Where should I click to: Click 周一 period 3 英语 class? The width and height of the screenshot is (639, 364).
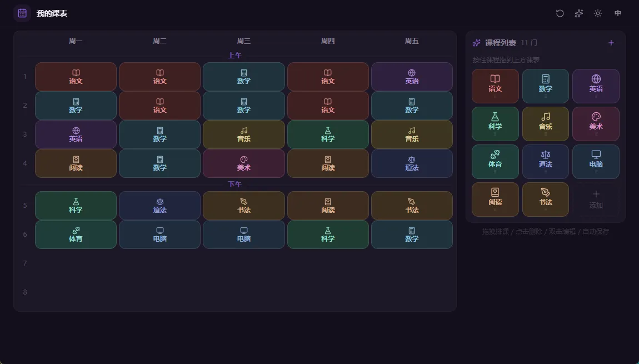pyautogui.click(x=76, y=134)
